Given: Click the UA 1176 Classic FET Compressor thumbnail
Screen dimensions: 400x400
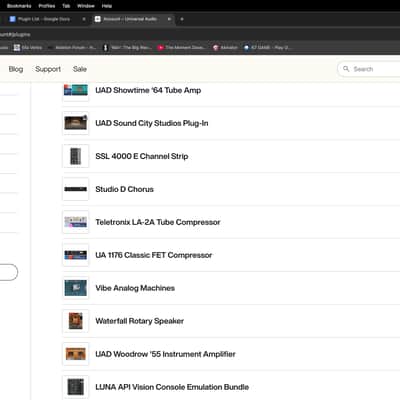Looking at the screenshot, I should pyautogui.click(x=76, y=255).
